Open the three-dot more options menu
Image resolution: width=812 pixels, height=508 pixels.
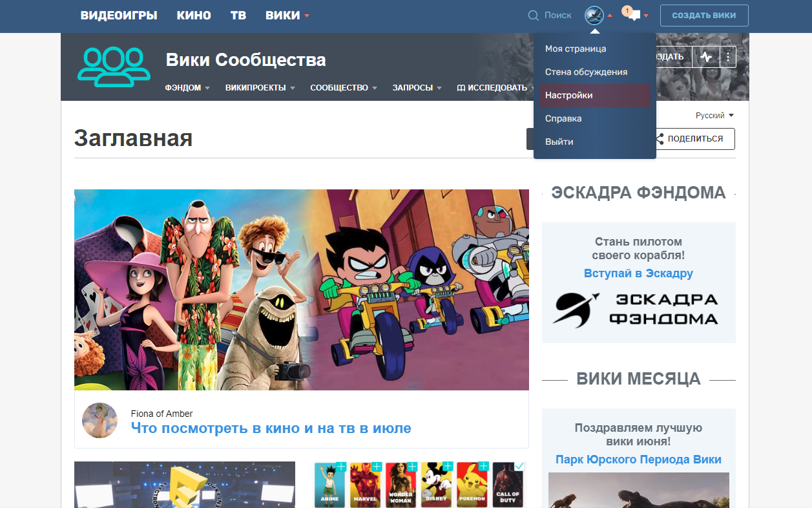click(728, 57)
